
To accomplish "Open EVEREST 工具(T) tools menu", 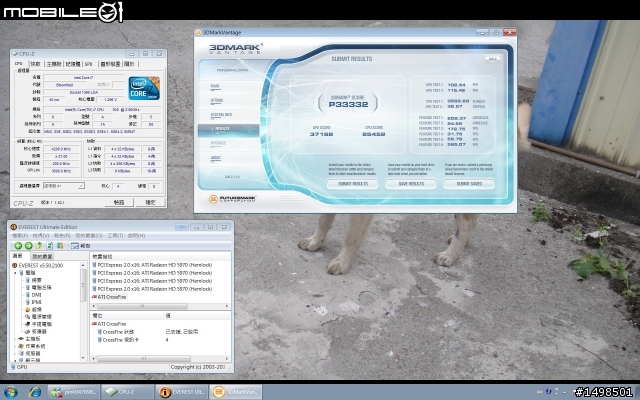I will pyautogui.click(x=115, y=236).
